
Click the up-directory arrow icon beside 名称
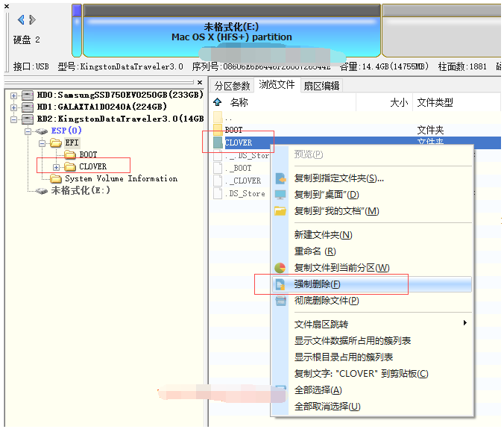pyautogui.click(x=218, y=102)
